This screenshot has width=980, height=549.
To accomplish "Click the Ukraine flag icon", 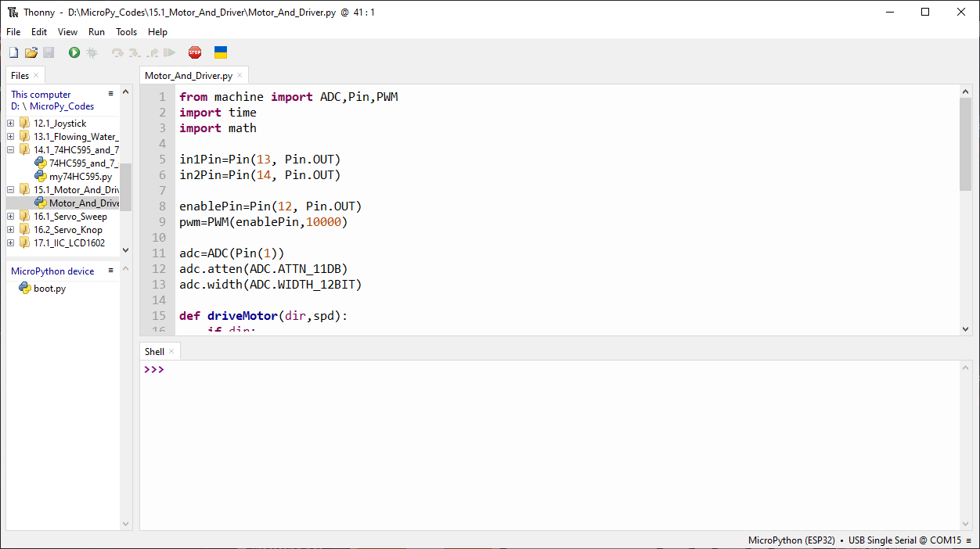I will pos(221,52).
